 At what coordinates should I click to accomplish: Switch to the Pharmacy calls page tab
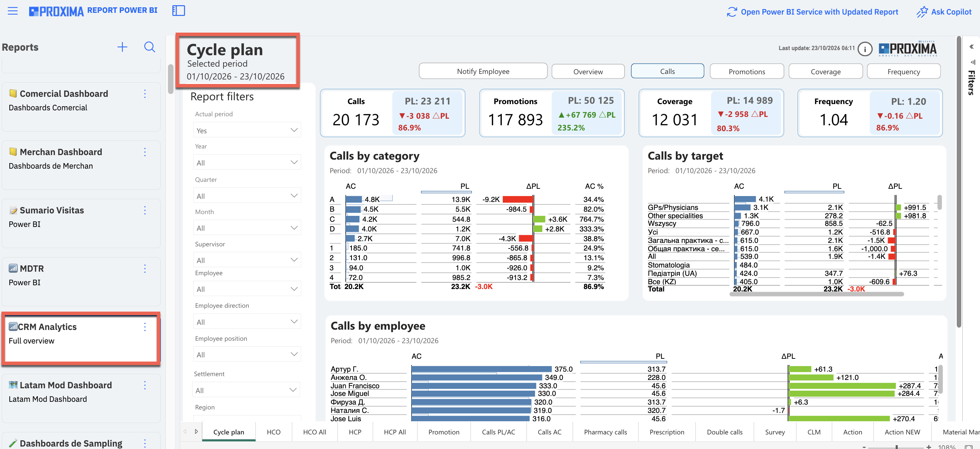tap(605, 432)
